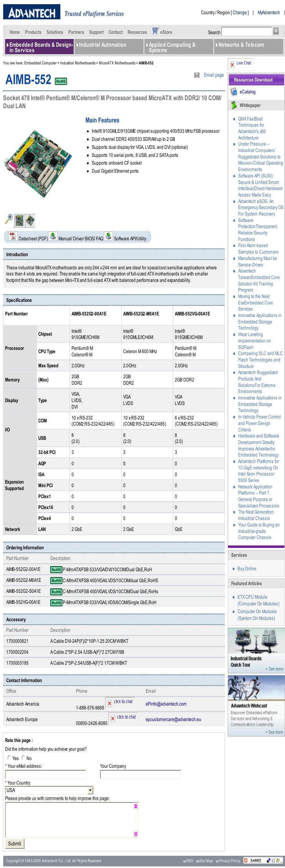Click the Datasheet PDF icon
Viewport: 285px width, 868px height.
[x=13, y=236]
